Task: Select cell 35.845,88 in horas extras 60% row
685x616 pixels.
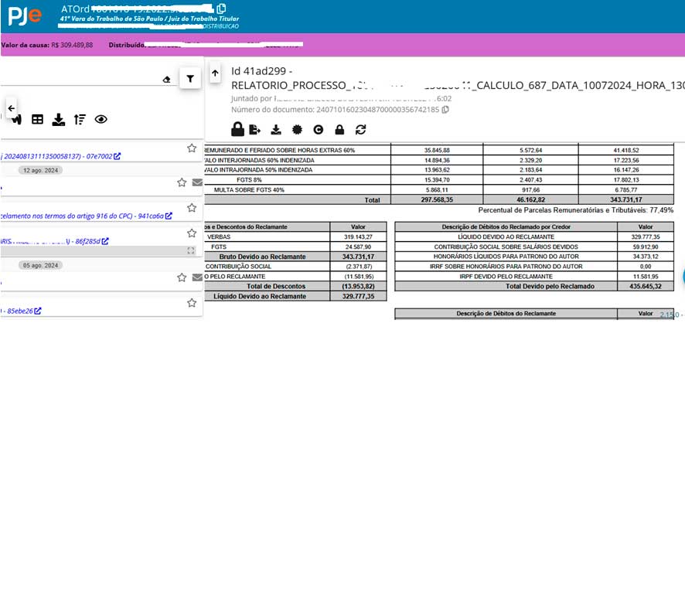Action: 437,150
